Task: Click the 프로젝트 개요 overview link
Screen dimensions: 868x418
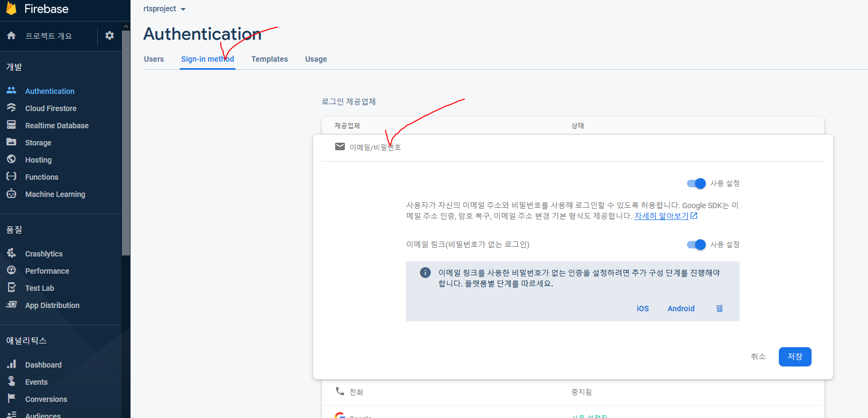Action: [48, 36]
